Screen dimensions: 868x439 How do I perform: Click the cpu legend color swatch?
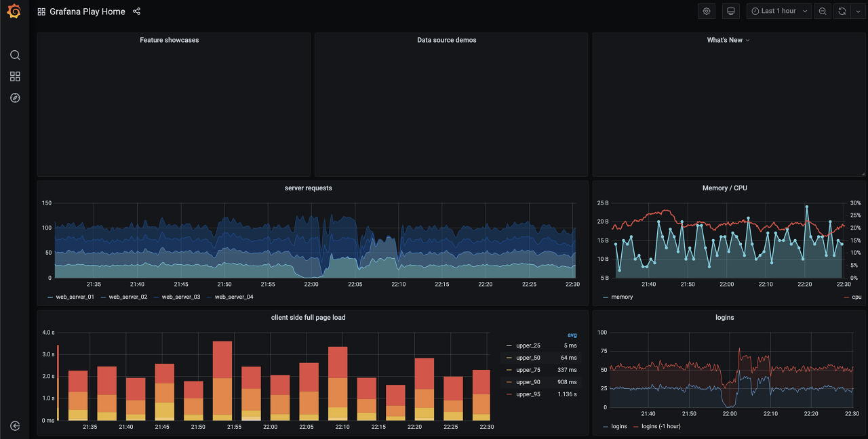[x=846, y=297]
